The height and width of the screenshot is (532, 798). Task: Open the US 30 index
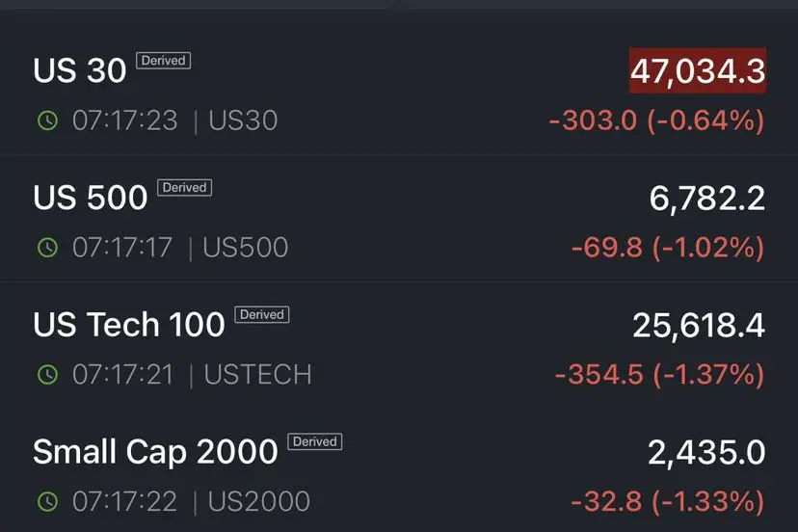point(80,70)
